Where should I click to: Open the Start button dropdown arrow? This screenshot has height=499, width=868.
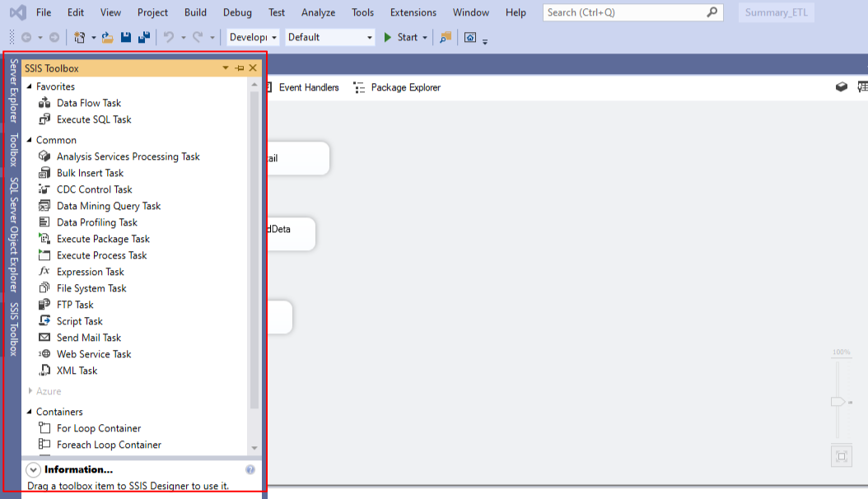[425, 38]
